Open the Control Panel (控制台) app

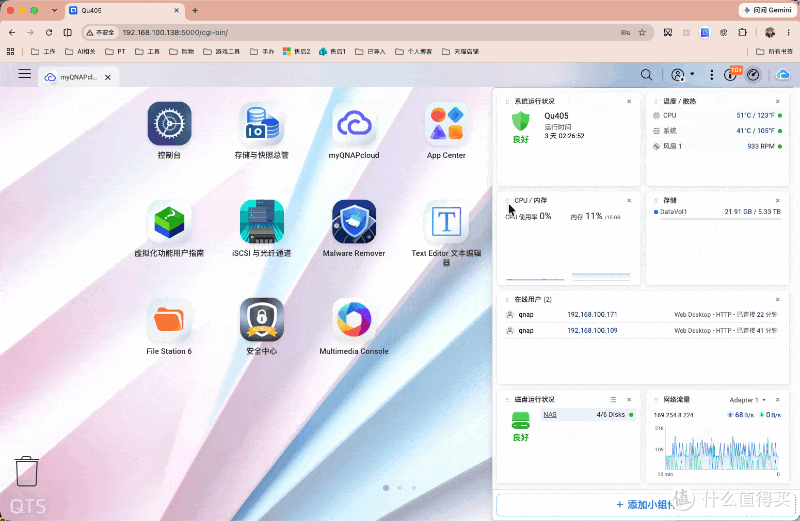point(169,124)
